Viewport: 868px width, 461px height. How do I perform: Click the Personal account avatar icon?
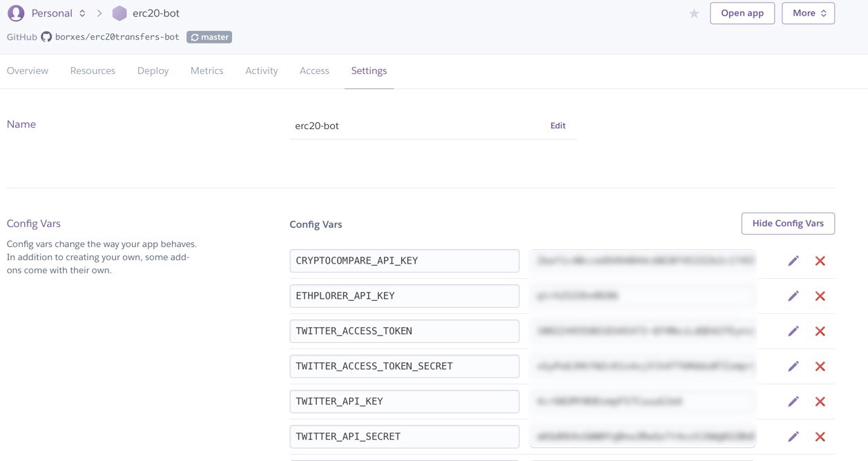pos(16,13)
